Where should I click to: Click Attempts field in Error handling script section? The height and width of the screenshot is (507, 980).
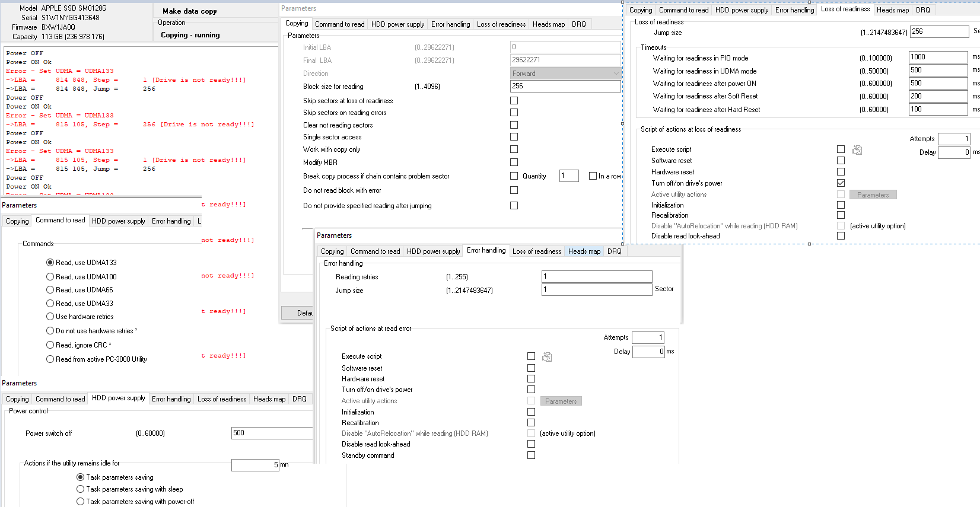tap(648, 337)
